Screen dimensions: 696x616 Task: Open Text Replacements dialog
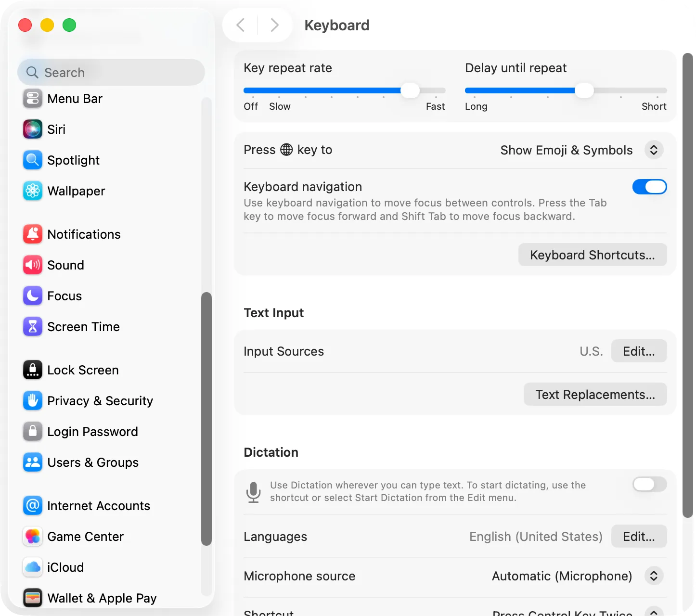point(595,395)
